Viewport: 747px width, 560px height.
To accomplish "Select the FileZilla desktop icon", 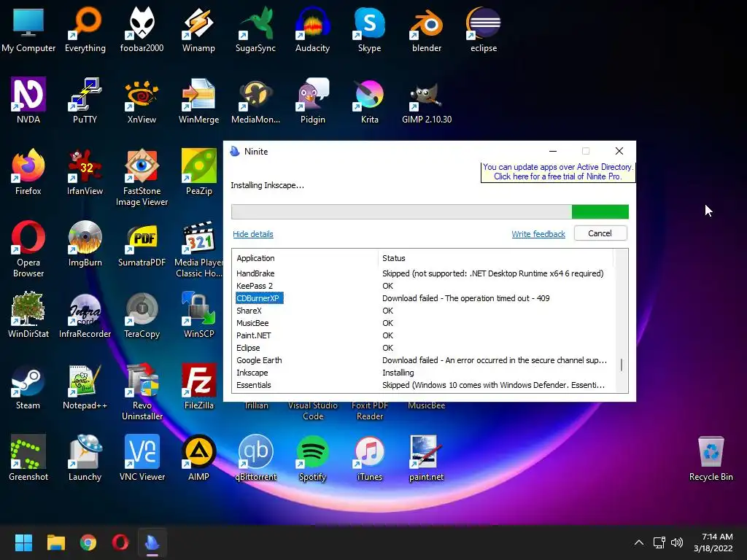I will pos(198,386).
